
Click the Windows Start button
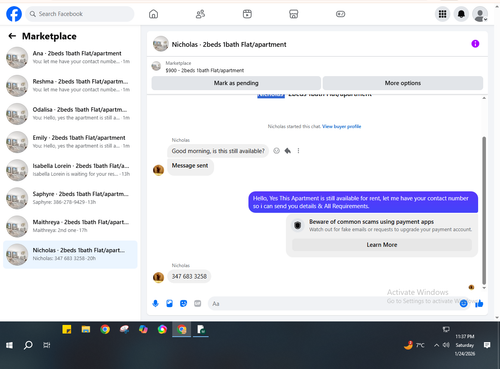point(9,345)
